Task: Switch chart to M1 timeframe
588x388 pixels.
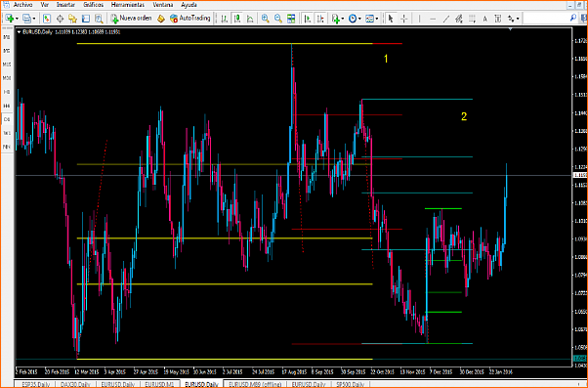Action: coord(7,37)
